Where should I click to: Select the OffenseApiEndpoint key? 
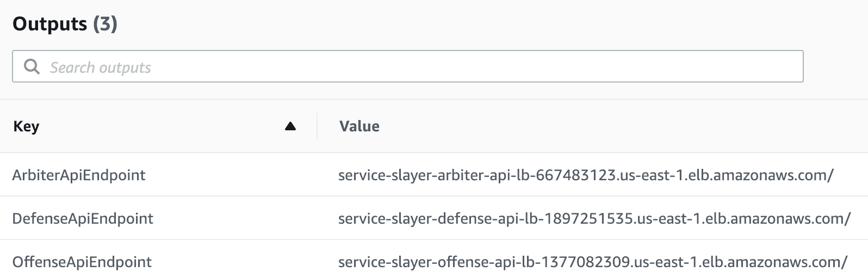(x=82, y=262)
